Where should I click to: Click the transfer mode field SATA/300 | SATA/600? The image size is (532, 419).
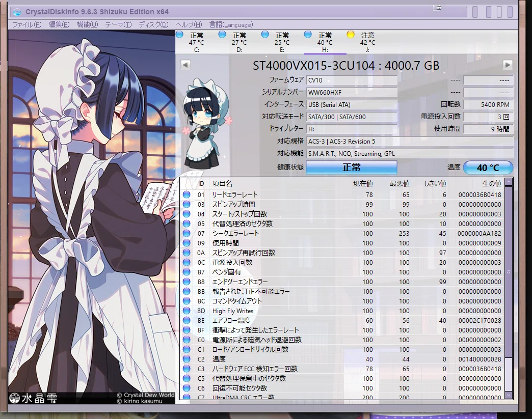pyautogui.click(x=352, y=117)
